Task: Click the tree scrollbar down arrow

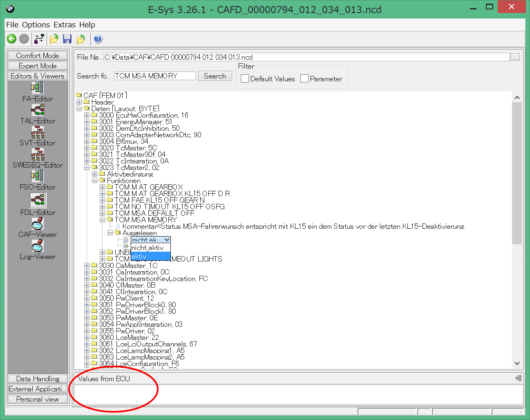Action: tap(517, 363)
